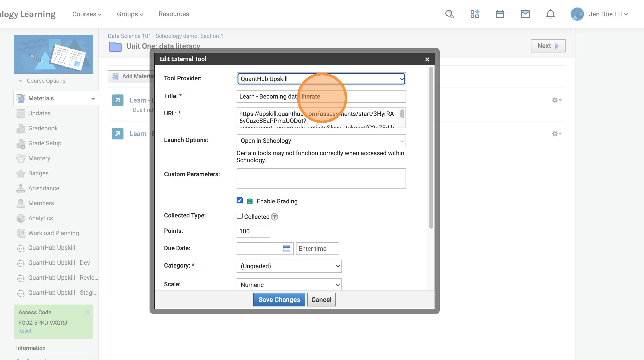Viewport: 644px width, 360px height.
Task: Open the messages envelope icon
Action: click(525, 14)
